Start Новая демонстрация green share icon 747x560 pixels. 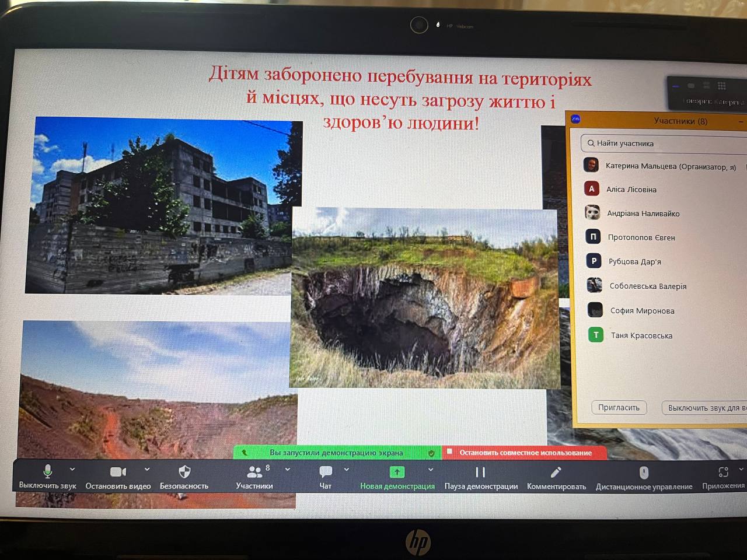397,472
